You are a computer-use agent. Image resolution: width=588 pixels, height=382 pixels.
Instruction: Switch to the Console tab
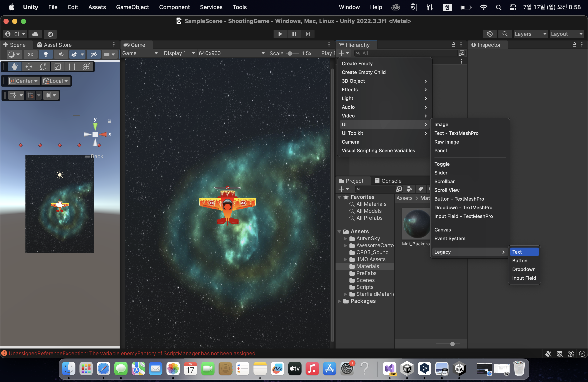(388, 181)
